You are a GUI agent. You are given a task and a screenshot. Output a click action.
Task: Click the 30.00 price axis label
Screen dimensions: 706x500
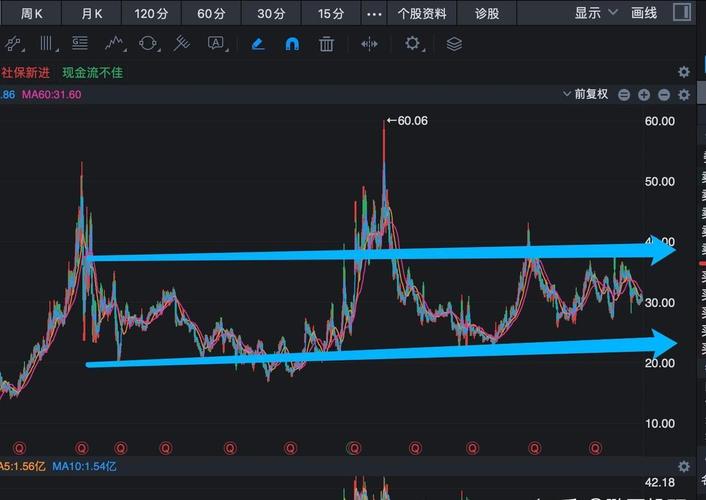660,303
